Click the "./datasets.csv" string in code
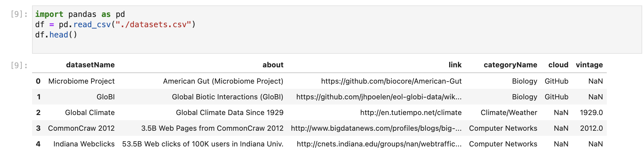 (153, 24)
